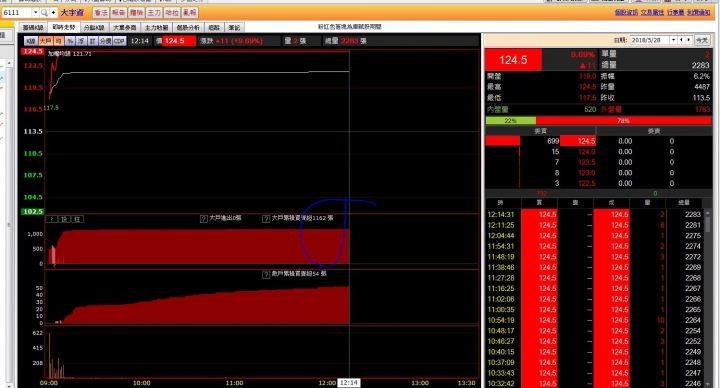Toggle the % percent scale button
The height and width of the screenshot is (388, 720).
coord(70,41)
